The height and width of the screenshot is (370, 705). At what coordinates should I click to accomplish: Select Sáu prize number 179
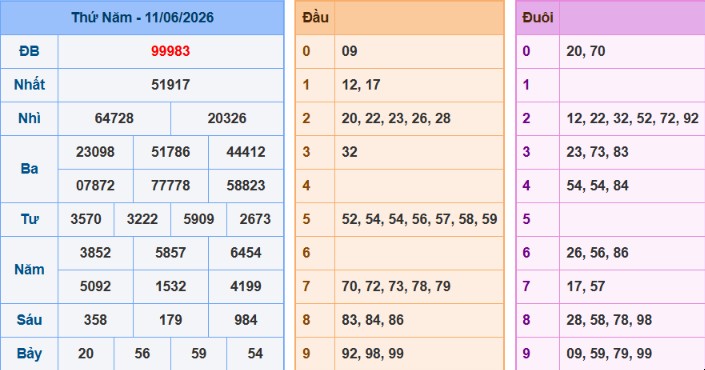(x=170, y=320)
